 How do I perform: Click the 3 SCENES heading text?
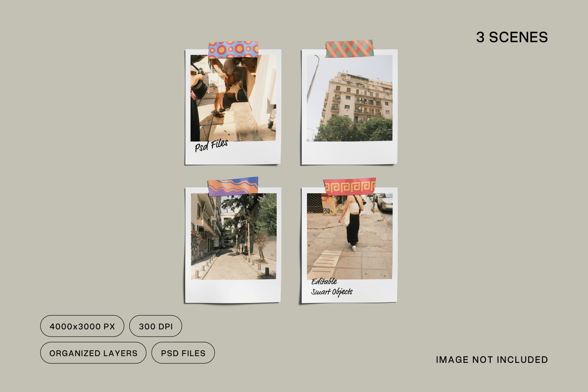[512, 37]
